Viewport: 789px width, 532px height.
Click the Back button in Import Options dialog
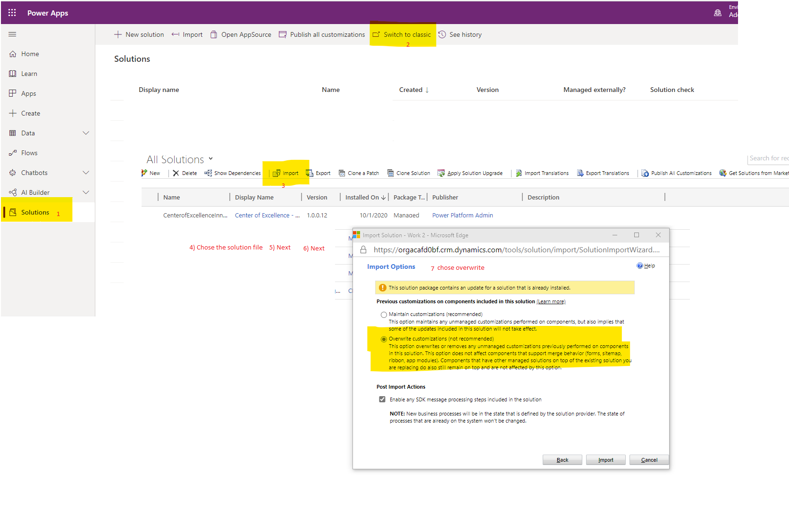click(562, 459)
